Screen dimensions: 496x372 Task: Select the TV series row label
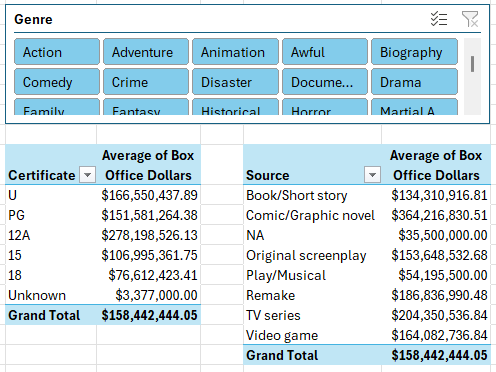(x=312, y=315)
